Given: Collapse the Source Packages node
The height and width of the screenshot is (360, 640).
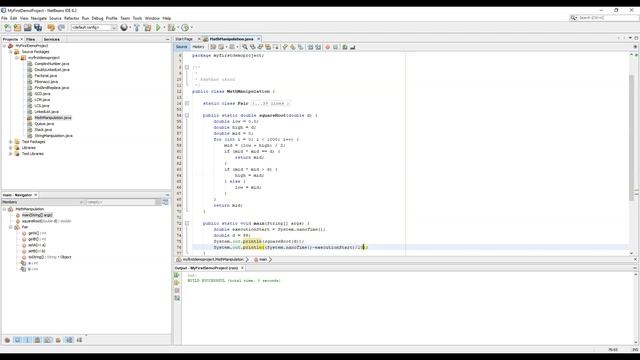Looking at the screenshot, I should (11, 52).
